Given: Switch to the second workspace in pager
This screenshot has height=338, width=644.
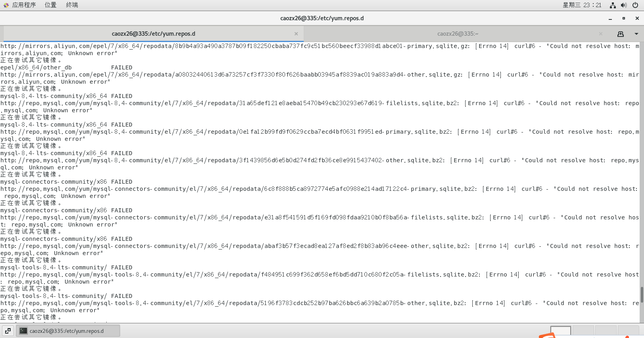Looking at the screenshot, I should click(583, 331).
